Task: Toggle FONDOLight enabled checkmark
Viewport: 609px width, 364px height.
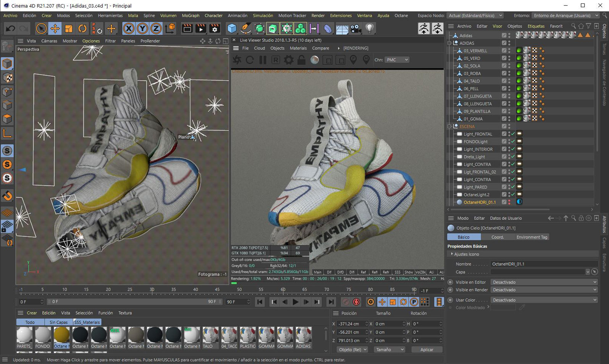Action: pos(513,142)
